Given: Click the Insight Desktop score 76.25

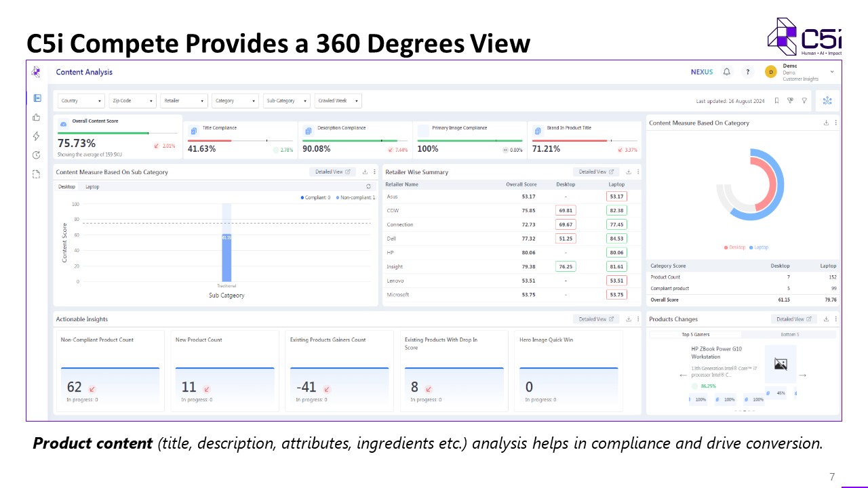Looking at the screenshot, I should pyautogui.click(x=565, y=266).
